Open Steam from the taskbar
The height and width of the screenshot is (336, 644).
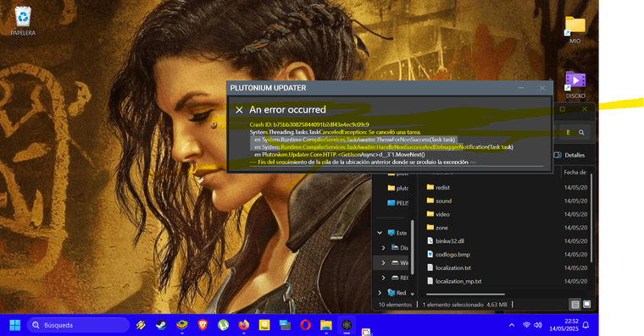tap(161, 325)
